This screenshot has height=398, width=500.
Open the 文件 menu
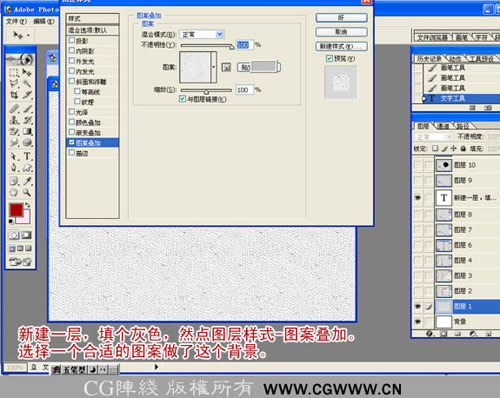coord(16,21)
